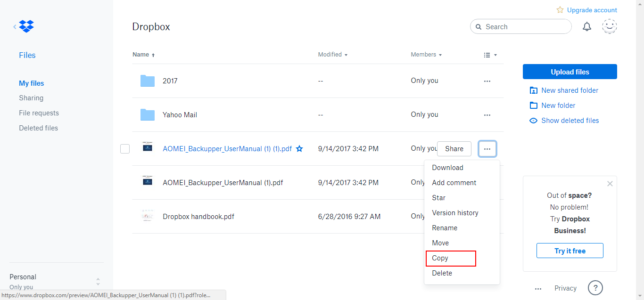This screenshot has width=644, height=300.
Task: Tick the checkbox beside AOMEI_Backupper_UserManual (1) (1).pdf
Action: (x=125, y=149)
